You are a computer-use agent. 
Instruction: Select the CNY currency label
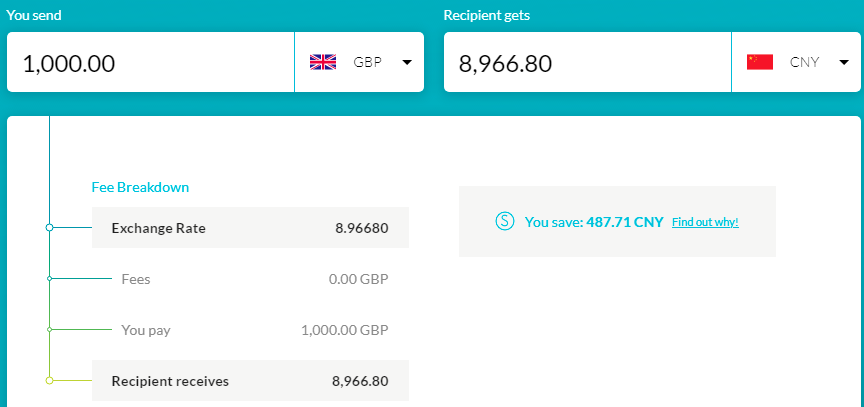[804, 62]
